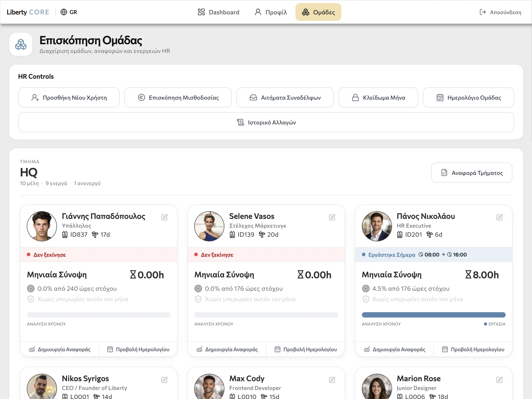Open Ιστορικό Αλλαγών
This screenshot has height=399, width=532.
266,122
